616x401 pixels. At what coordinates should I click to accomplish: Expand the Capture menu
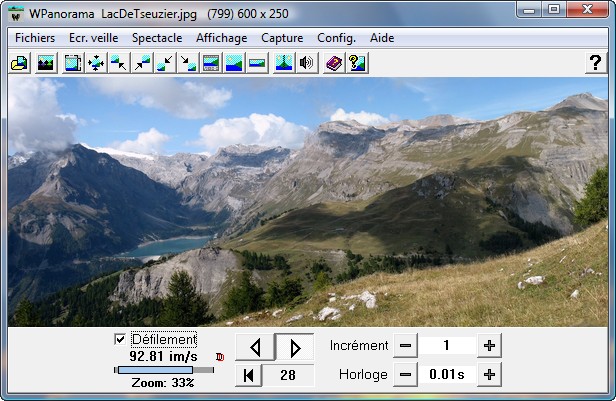click(282, 37)
